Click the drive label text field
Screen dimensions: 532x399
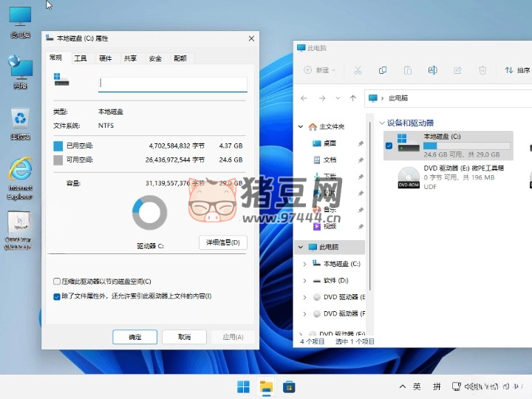click(172, 84)
